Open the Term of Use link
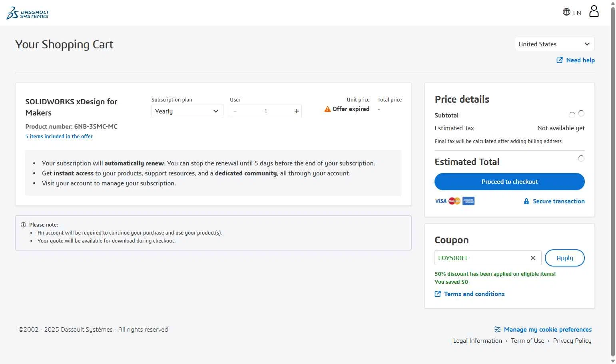This screenshot has width=616, height=364. (527, 341)
